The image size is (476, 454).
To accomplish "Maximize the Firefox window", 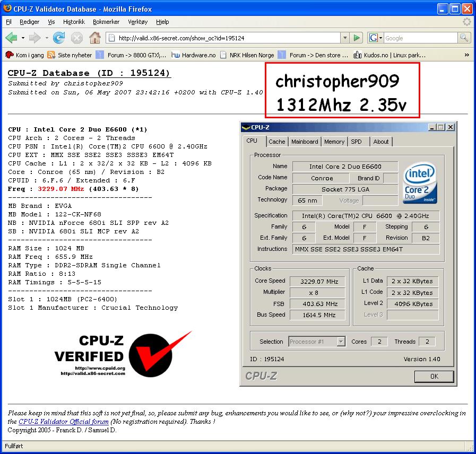I will click(454, 9).
